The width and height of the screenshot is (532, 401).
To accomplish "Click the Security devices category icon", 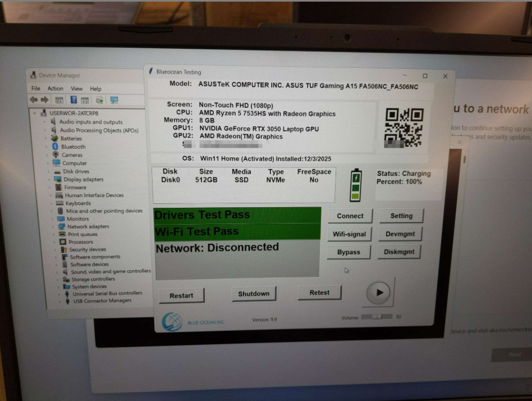I will (x=64, y=249).
